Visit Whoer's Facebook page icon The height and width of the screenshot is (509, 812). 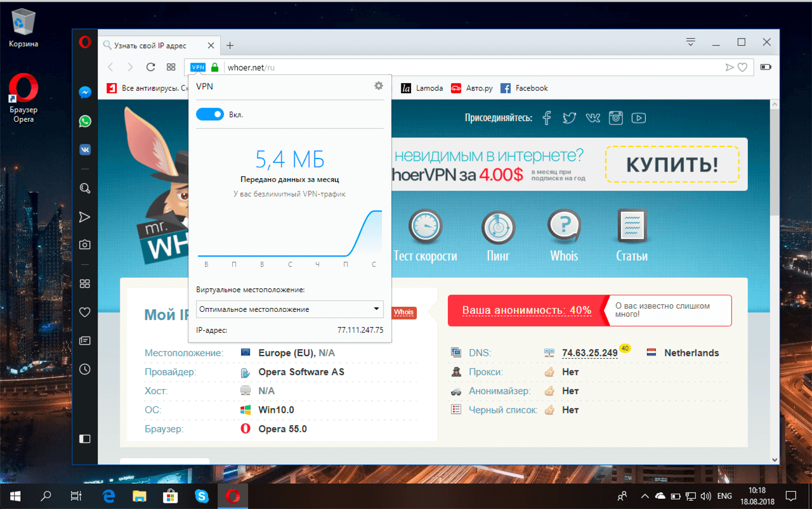pyautogui.click(x=547, y=118)
